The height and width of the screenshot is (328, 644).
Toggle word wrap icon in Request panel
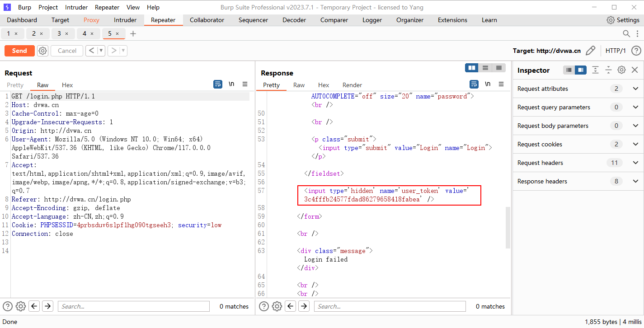pos(218,84)
